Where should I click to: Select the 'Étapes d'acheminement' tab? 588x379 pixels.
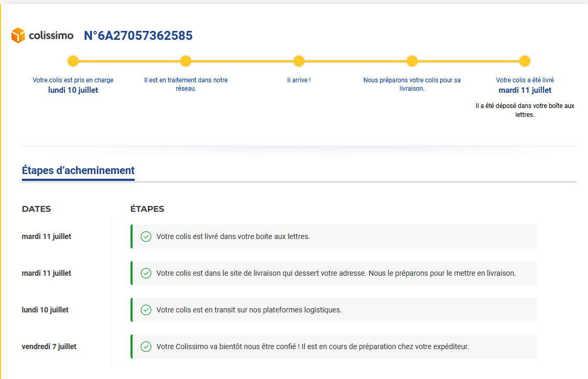point(78,170)
